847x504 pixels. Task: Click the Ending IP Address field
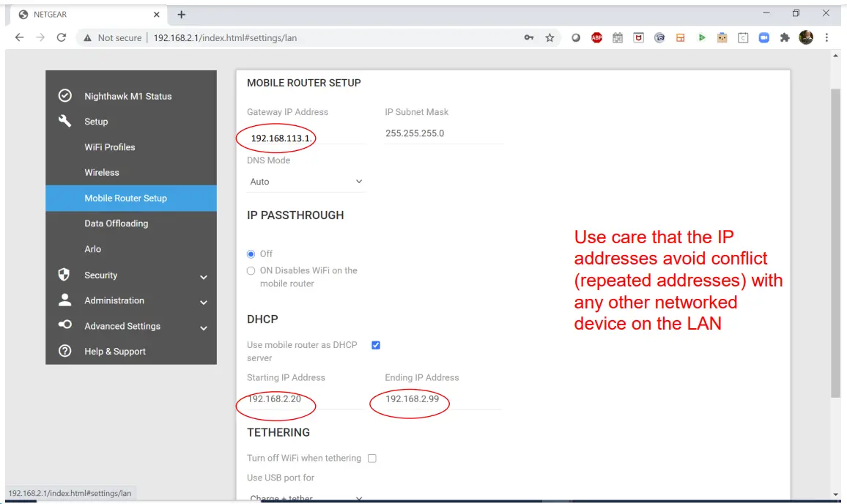443,399
